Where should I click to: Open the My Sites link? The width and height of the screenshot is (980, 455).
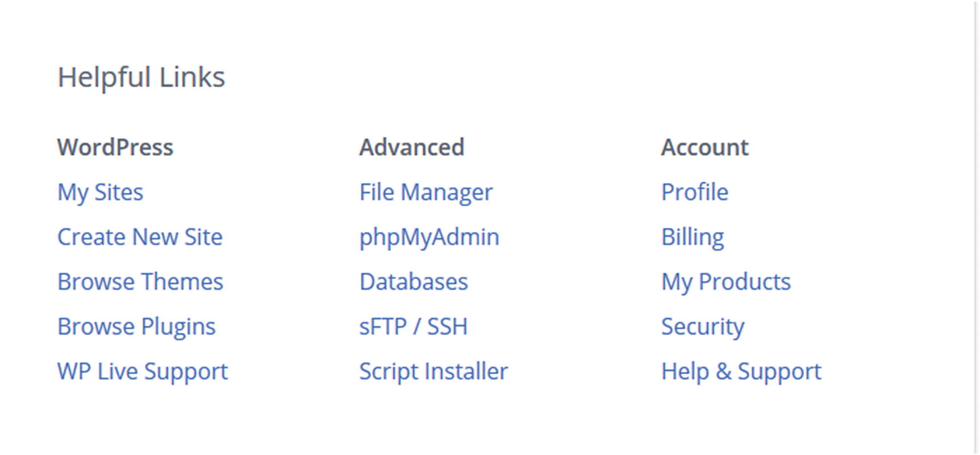[100, 193]
